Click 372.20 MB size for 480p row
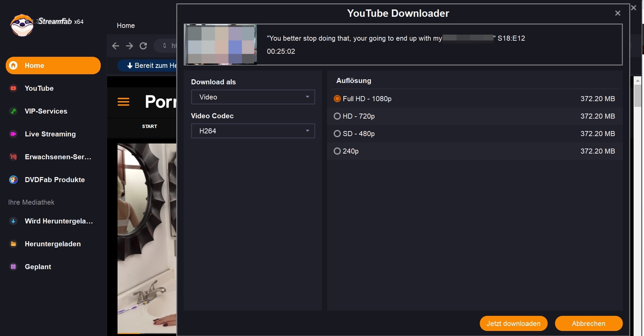This screenshot has width=644, height=336. (x=598, y=134)
